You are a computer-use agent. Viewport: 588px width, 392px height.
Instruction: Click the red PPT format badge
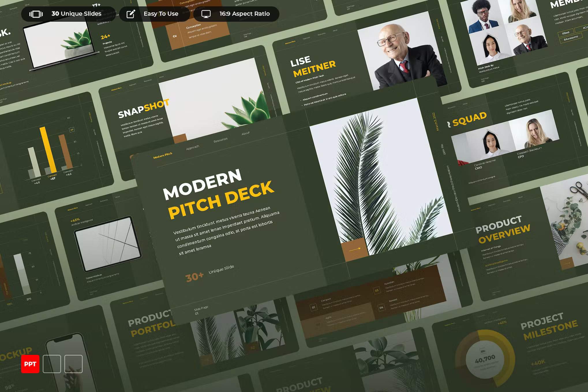[30, 364]
